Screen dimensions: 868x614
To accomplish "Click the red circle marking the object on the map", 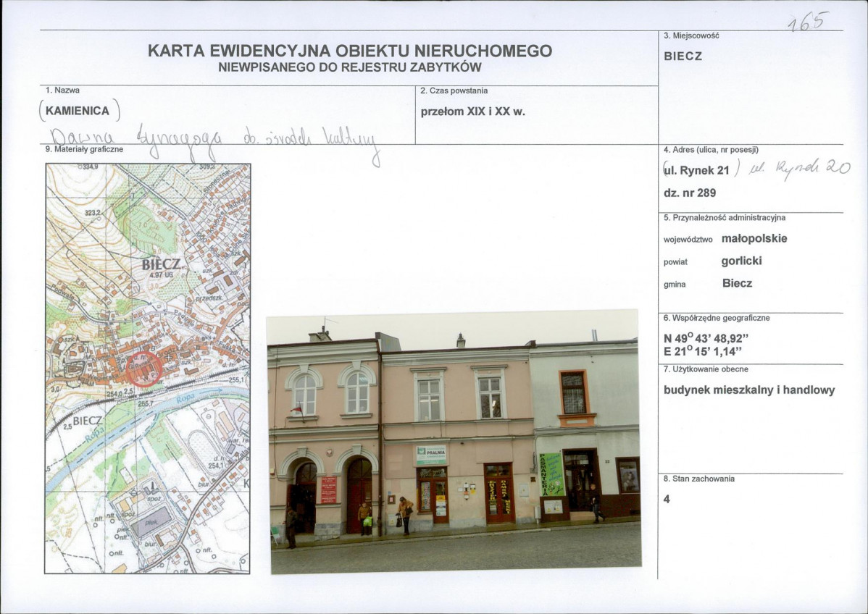I will point(144,369).
